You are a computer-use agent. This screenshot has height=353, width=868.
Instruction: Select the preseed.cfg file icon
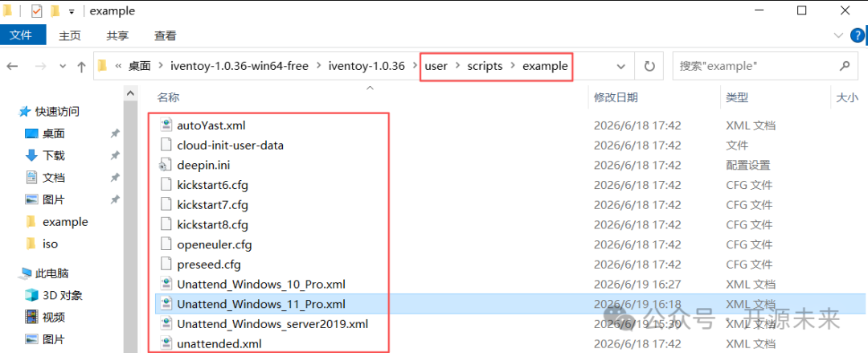[166, 265]
